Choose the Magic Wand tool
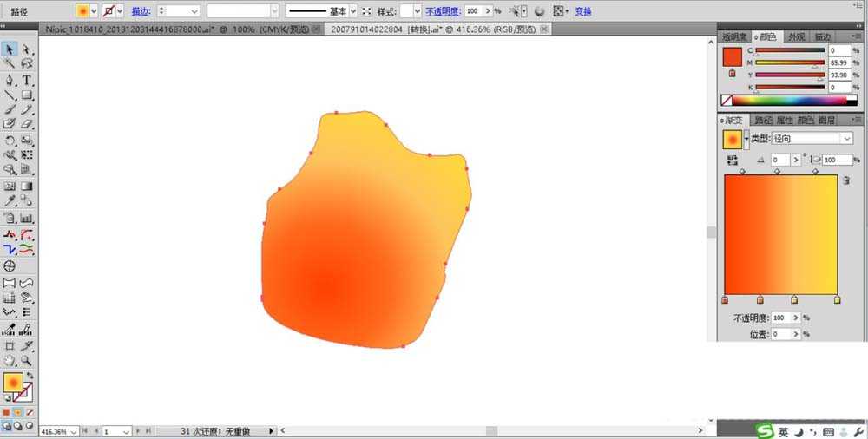The height and width of the screenshot is (439, 868). [10, 64]
